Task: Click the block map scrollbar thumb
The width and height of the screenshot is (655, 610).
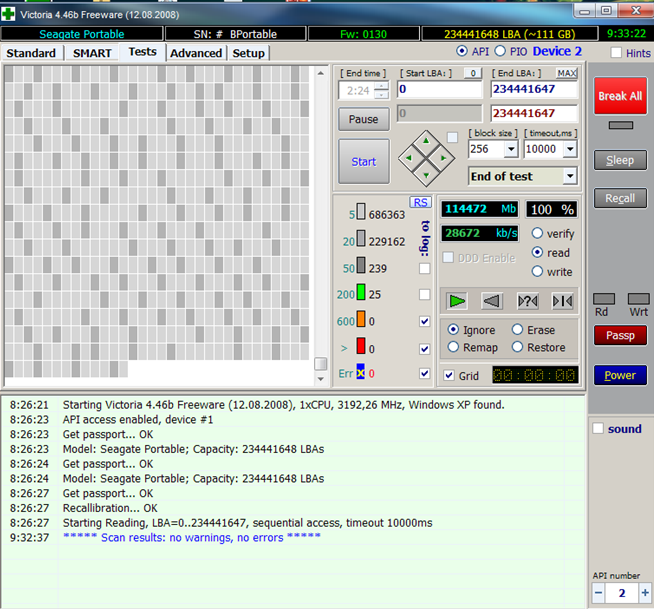Action: (x=320, y=363)
